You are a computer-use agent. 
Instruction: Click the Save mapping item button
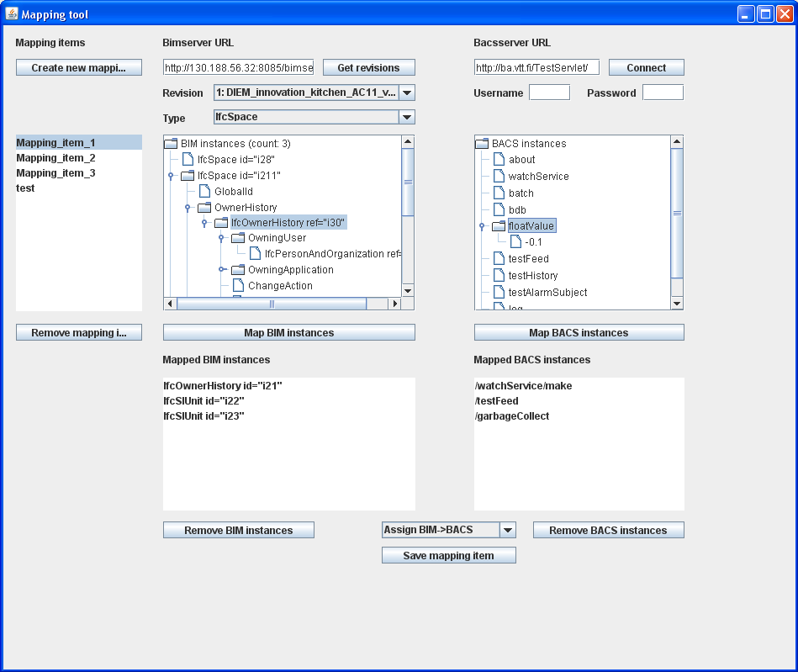(x=448, y=555)
